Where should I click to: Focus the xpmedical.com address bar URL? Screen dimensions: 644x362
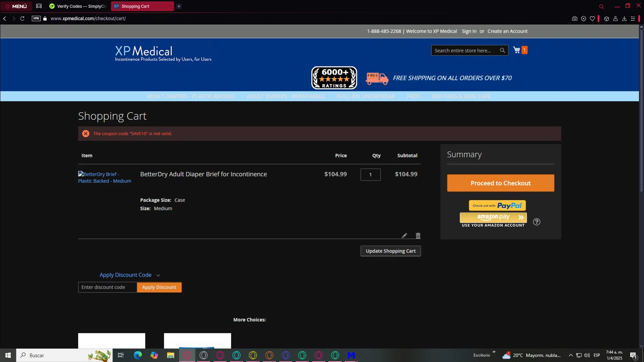coord(88,18)
